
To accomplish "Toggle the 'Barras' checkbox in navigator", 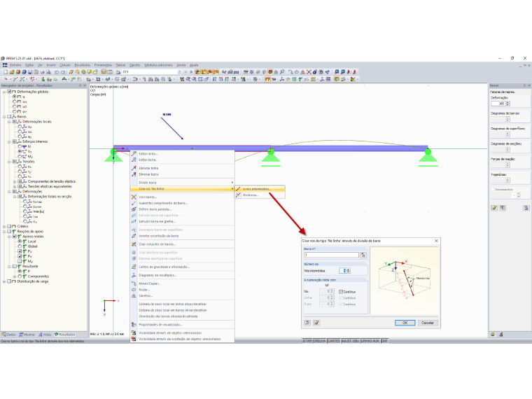I will [x=9, y=116].
